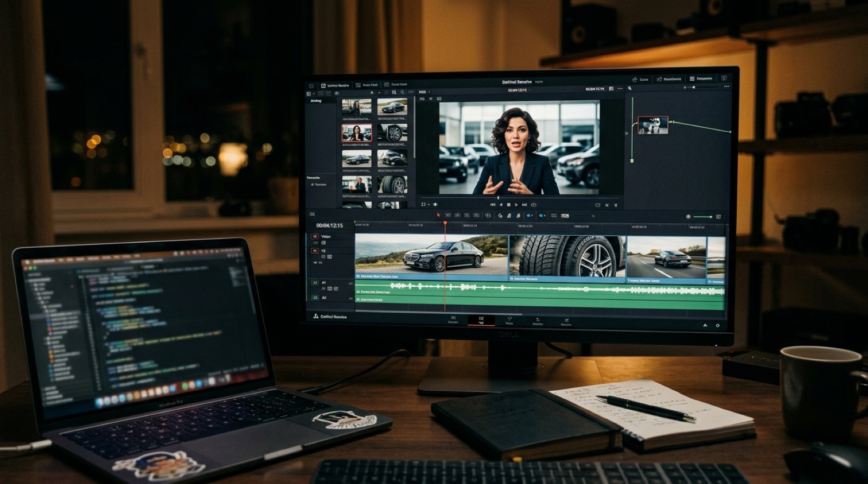Click the stop button under the viewer
The height and width of the screenshot is (484, 868).
509,205
